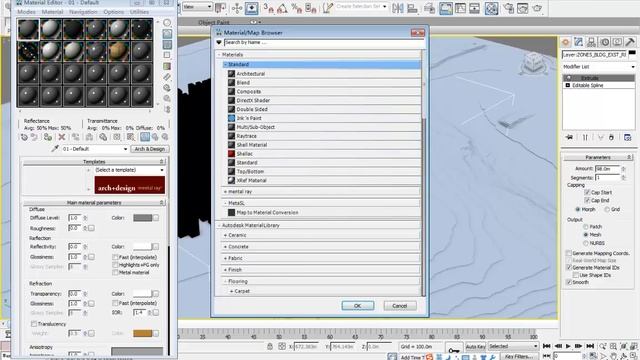Open the Modifier List dropdown
This screenshot has width=640, height=360.
click(599, 67)
